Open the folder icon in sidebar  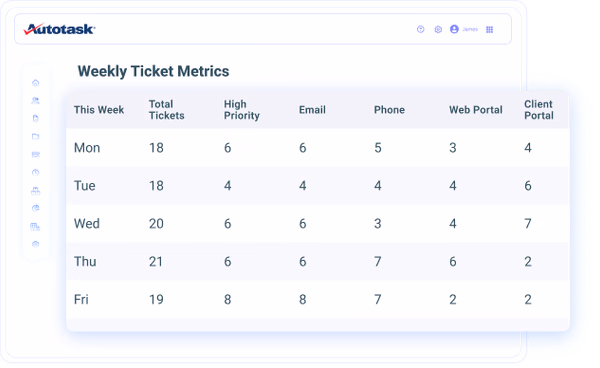[x=36, y=136]
